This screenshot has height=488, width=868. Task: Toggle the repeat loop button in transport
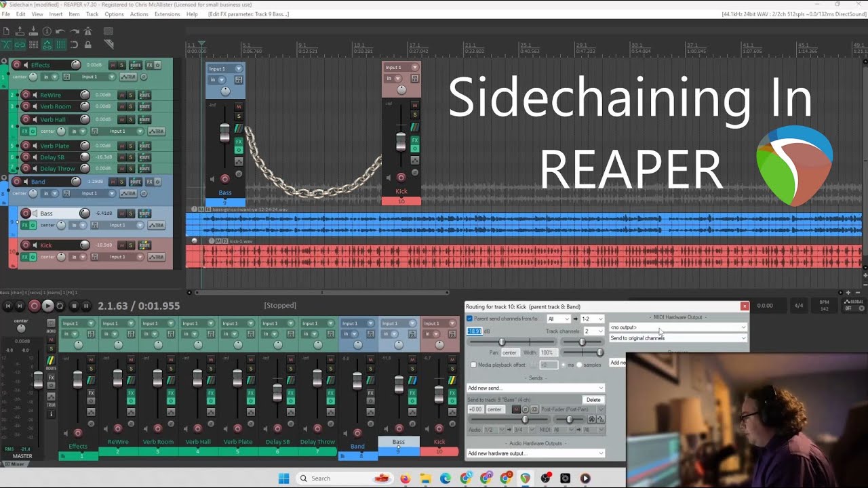60,306
